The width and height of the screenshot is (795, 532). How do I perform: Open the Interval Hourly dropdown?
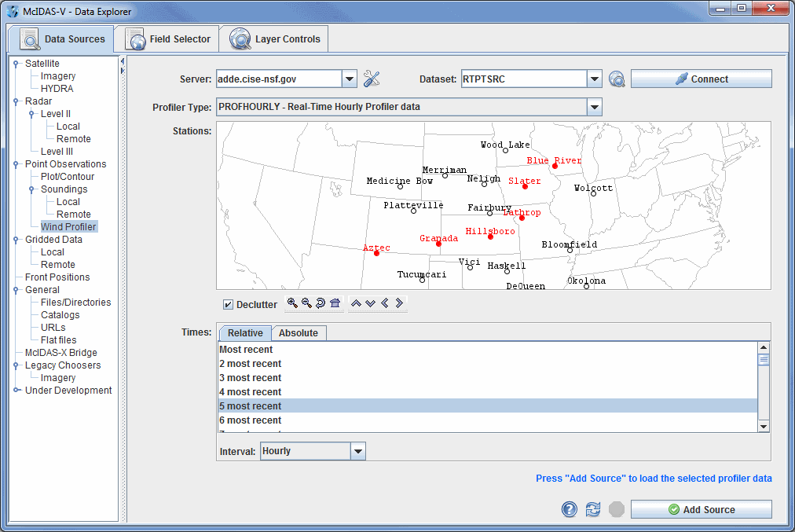[358, 451]
